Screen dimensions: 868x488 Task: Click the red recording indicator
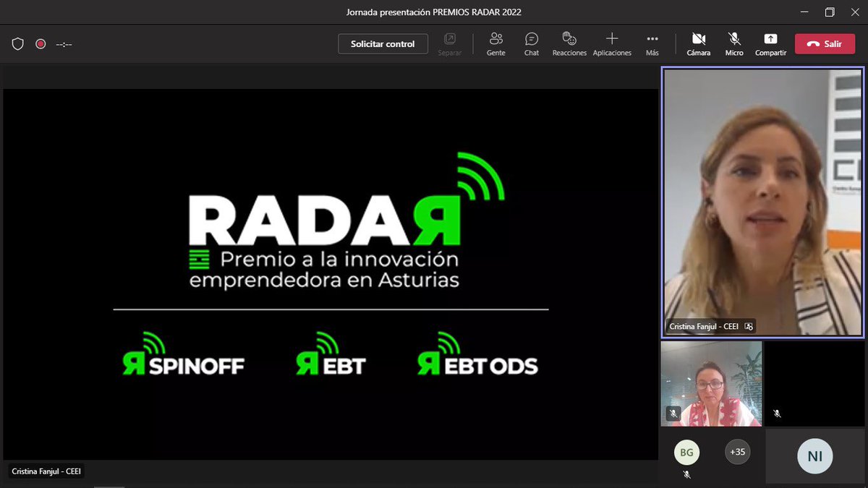(40, 43)
